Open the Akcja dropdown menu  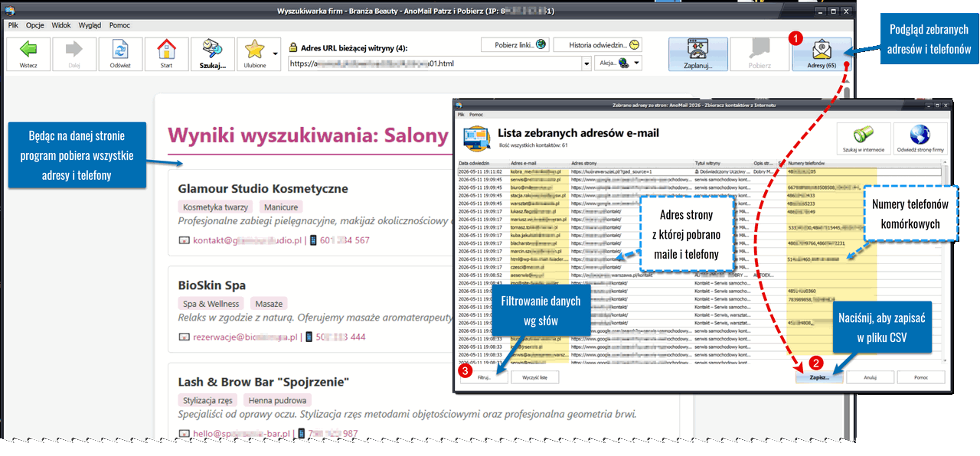point(618,64)
